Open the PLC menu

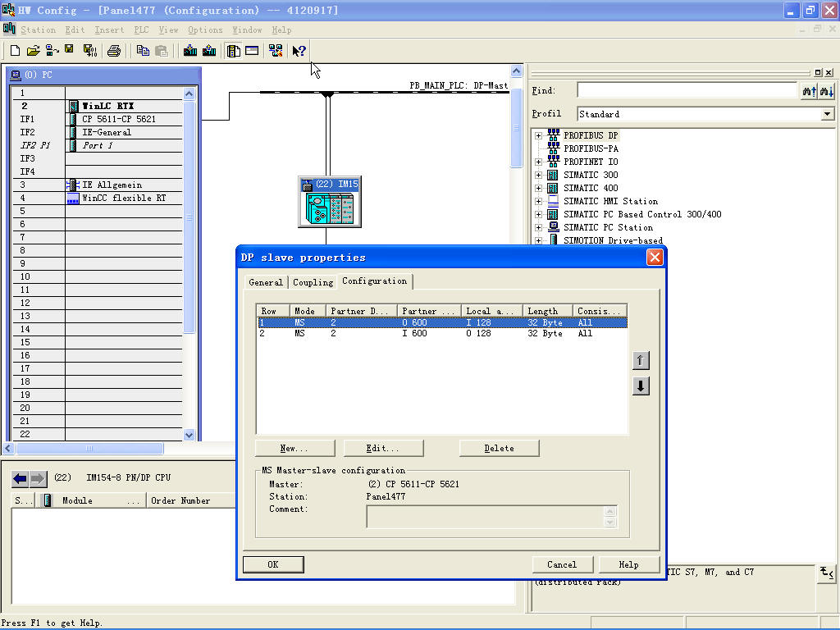coord(141,30)
